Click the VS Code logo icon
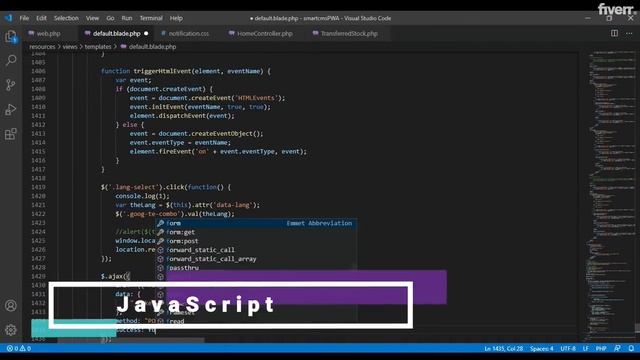Image resolution: width=640 pixels, height=360 pixels. [9, 18]
